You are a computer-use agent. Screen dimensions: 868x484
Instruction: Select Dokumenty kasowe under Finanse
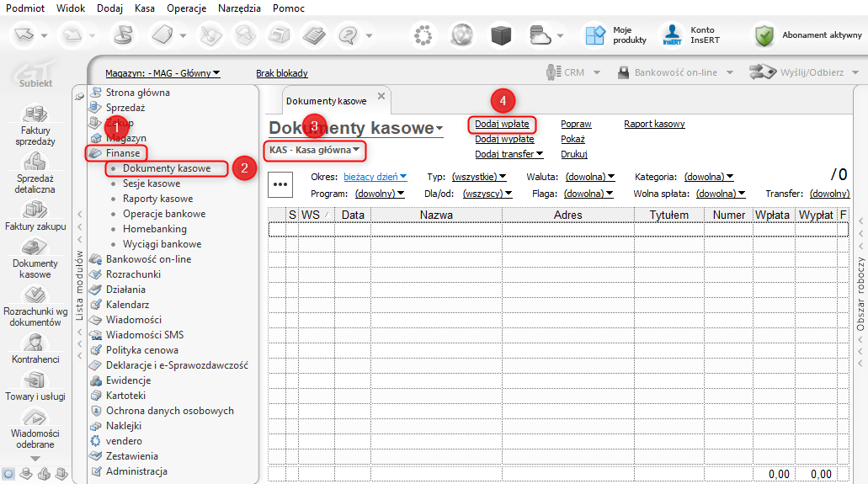point(167,168)
